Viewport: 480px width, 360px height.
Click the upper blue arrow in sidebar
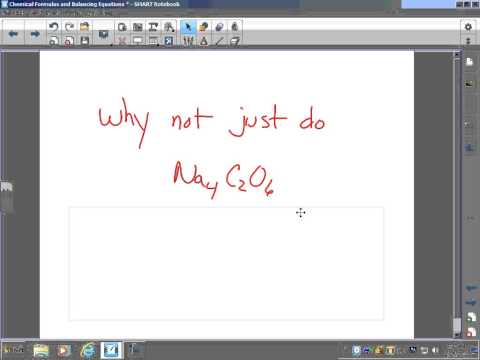[x=470, y=288]
